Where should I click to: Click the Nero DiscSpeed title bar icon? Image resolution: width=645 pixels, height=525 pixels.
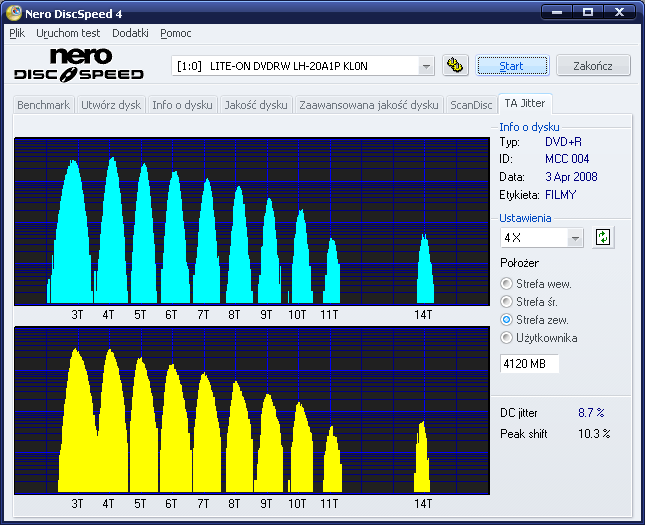pyautogui.click(x=14, y=13)
